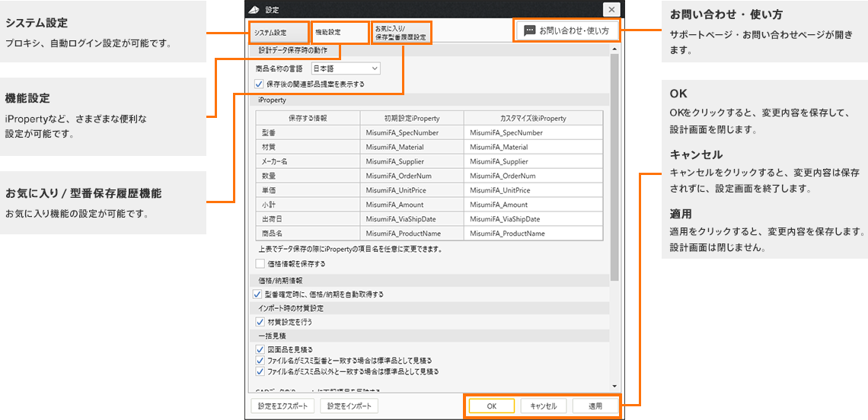Open the 商品名称の言語 dropdown
The image size is (868, 420).
(346, 68)
